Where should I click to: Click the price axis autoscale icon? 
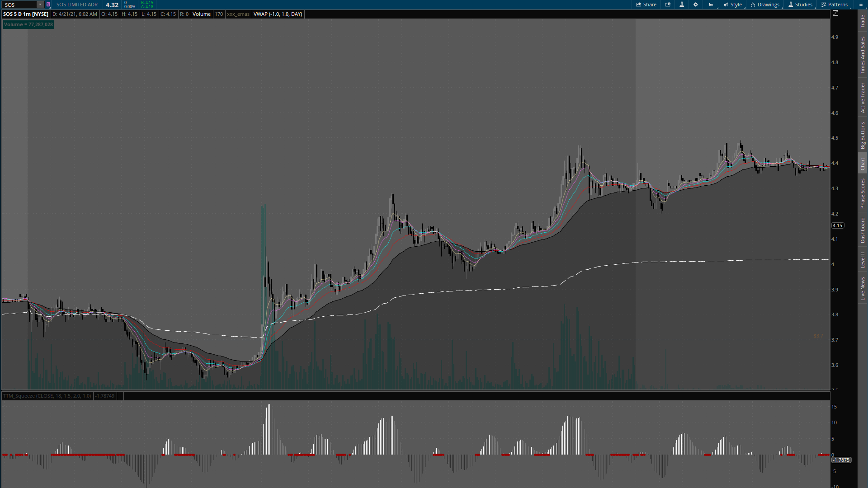835,14
